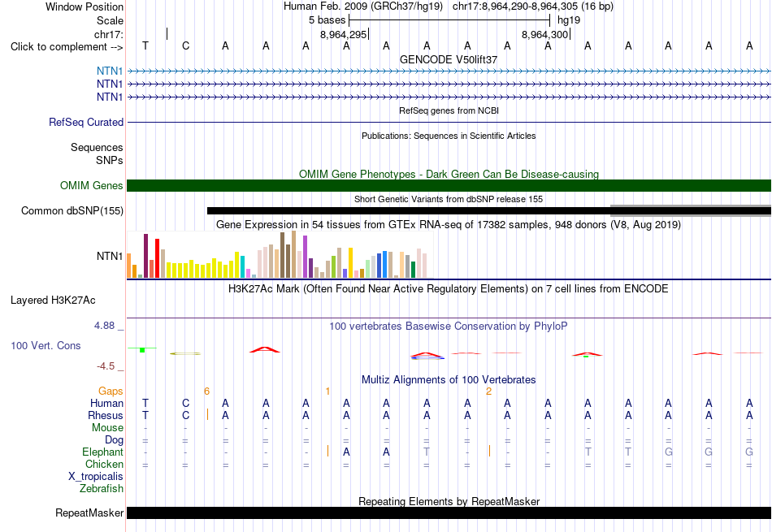
Task: Click the Human row T base
Action: 145,403
